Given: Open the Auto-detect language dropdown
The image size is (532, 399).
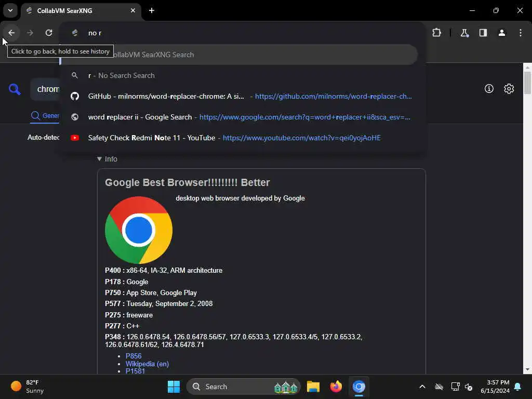Looking at the screenshot, I should tap(44, 137).
